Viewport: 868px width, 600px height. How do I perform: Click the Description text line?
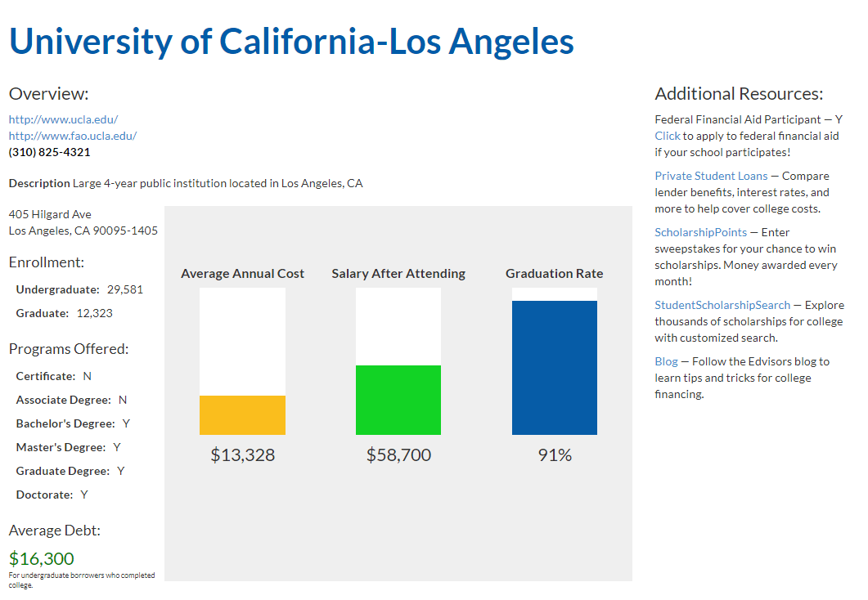pos(186,184)
